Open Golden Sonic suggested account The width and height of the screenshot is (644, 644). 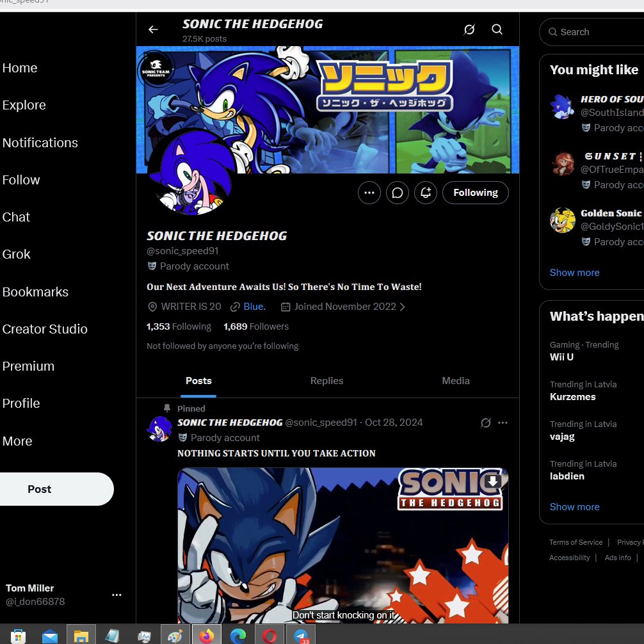pos(597,227)
